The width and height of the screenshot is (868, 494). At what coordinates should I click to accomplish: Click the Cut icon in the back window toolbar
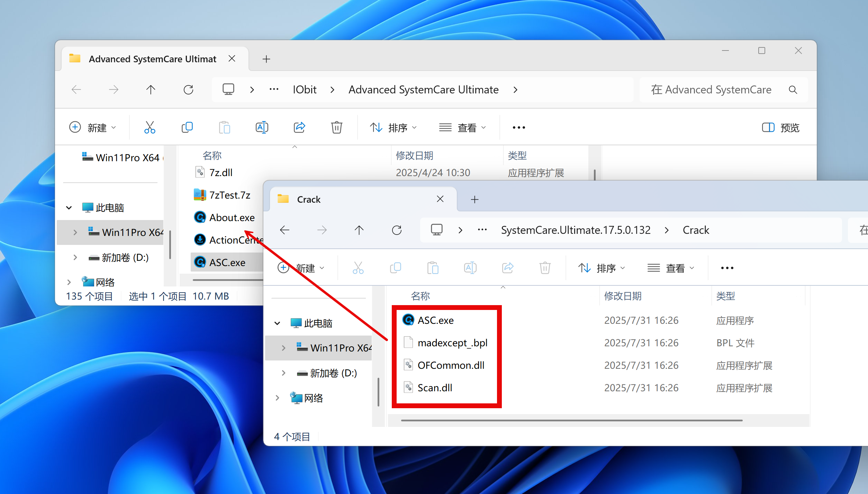point(150,127)
